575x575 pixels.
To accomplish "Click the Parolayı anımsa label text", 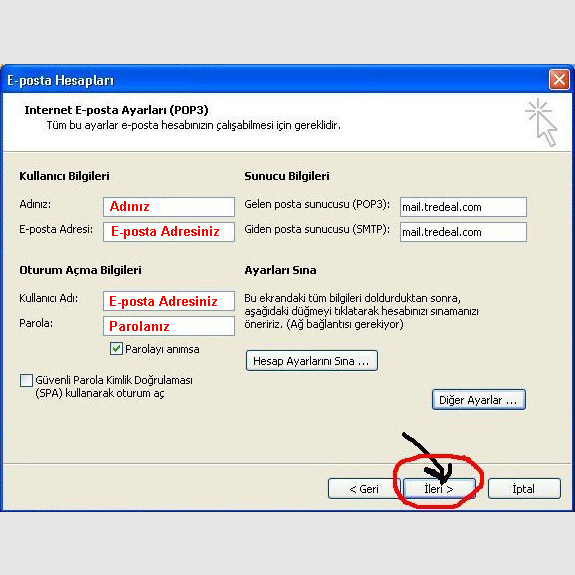I will (162, 349).
